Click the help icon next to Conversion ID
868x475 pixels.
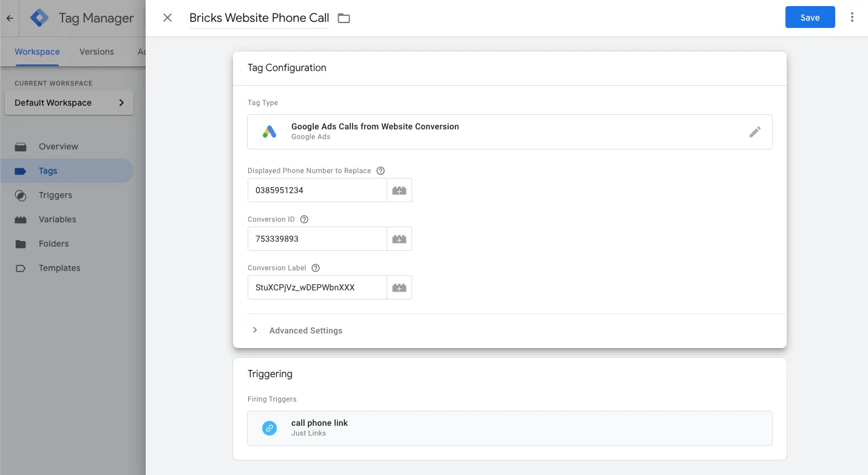click(x=303, y=219)
